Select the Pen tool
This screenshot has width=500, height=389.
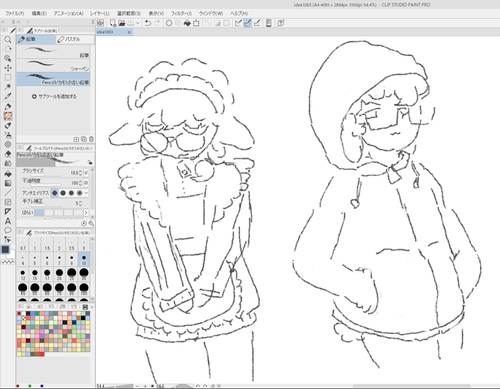click(8, 107)
